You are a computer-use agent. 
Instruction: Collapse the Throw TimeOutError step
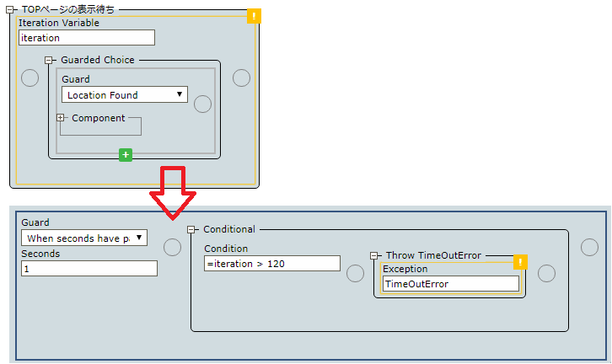click(x=374, y=255)
